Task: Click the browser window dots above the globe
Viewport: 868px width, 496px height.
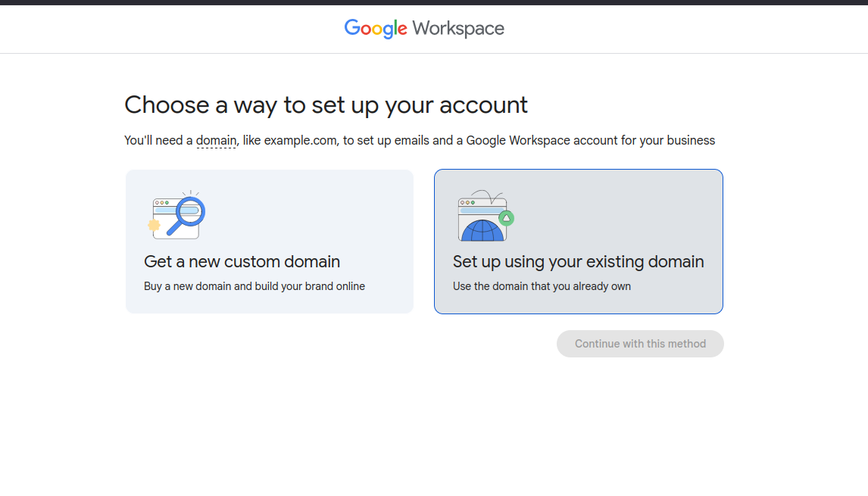Action: coord(467,203)
